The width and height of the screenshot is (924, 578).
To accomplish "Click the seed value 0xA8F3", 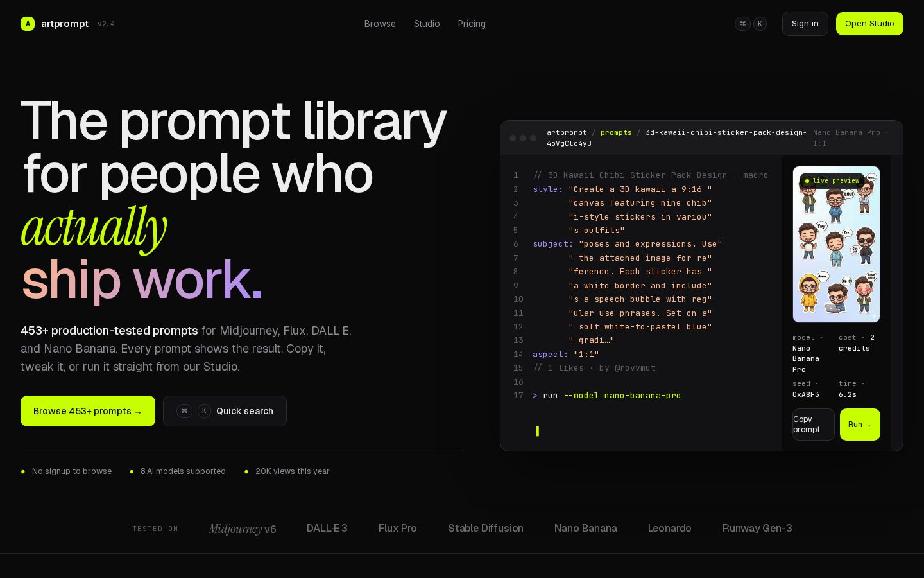I will click(x=806, y=394).
